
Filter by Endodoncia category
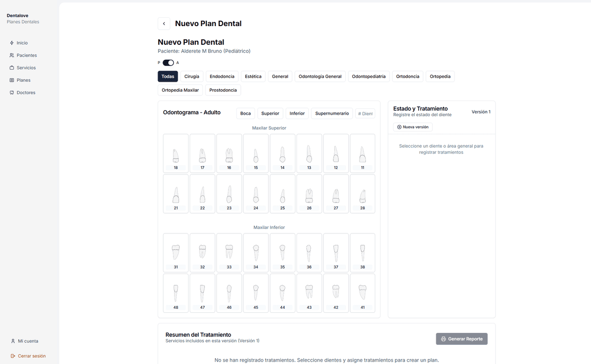(222, 76)
